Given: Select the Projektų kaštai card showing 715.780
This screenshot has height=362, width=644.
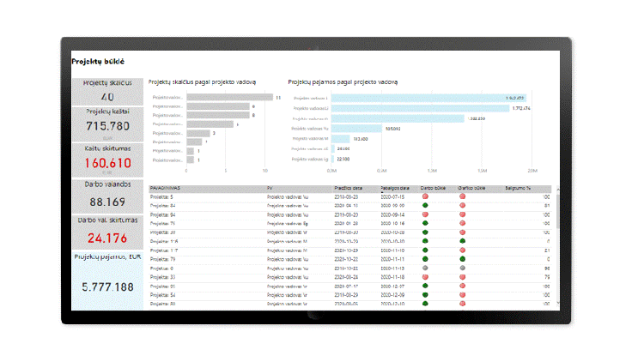Looking at the screenshot, I should (107, 123).
